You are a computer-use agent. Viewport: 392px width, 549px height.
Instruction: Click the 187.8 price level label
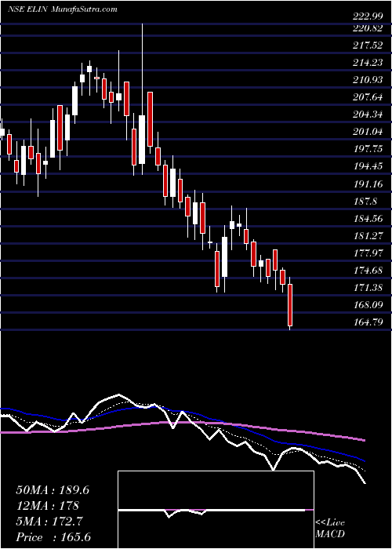point(365,201)
